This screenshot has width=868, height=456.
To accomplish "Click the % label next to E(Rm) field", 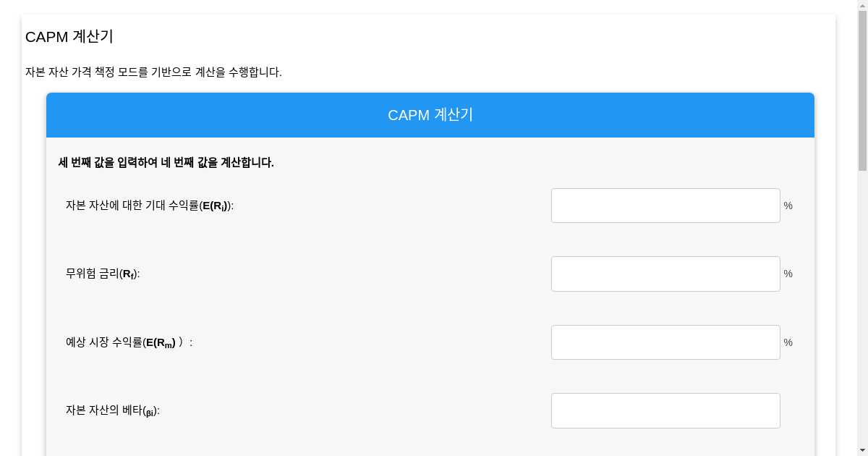I will tap(788, 342).
